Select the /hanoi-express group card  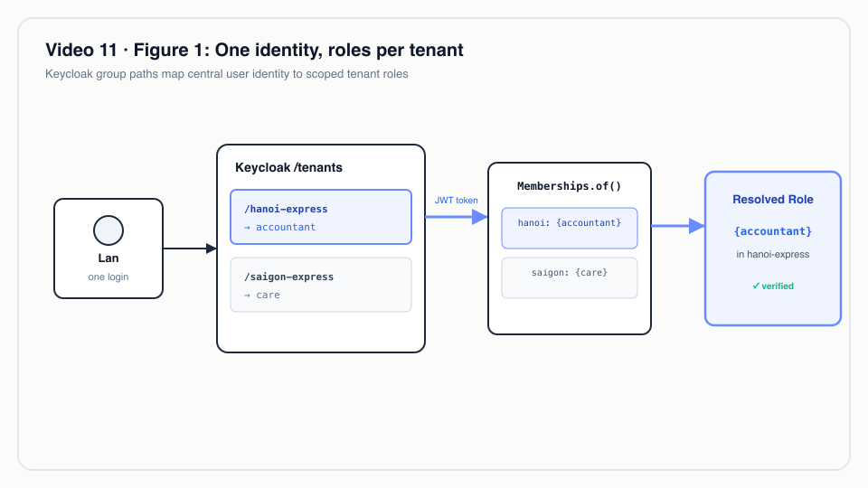click(x=321, y=217)
